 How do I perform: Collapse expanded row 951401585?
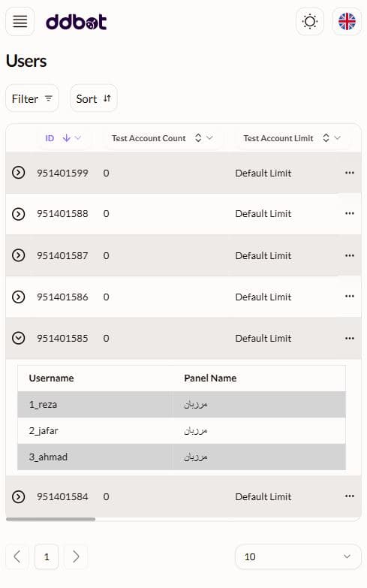point(18,338)
